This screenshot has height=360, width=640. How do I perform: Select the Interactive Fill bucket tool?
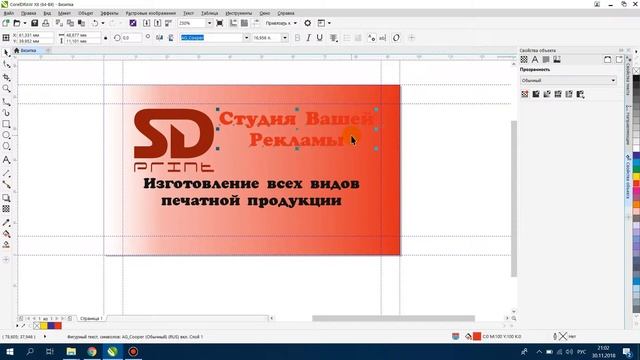(x=7, y=234)
